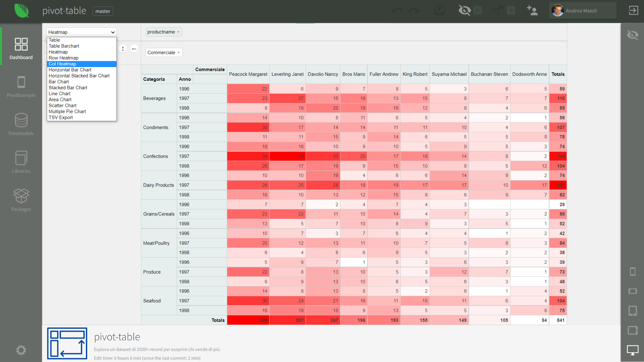Click the left arrow sort button

[134, 49]
